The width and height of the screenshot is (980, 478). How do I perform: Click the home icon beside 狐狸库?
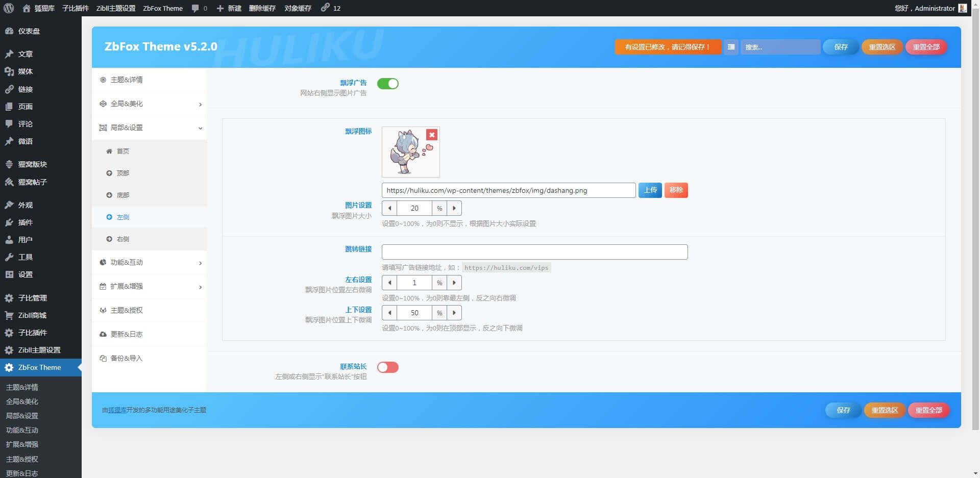pos(27,8)
